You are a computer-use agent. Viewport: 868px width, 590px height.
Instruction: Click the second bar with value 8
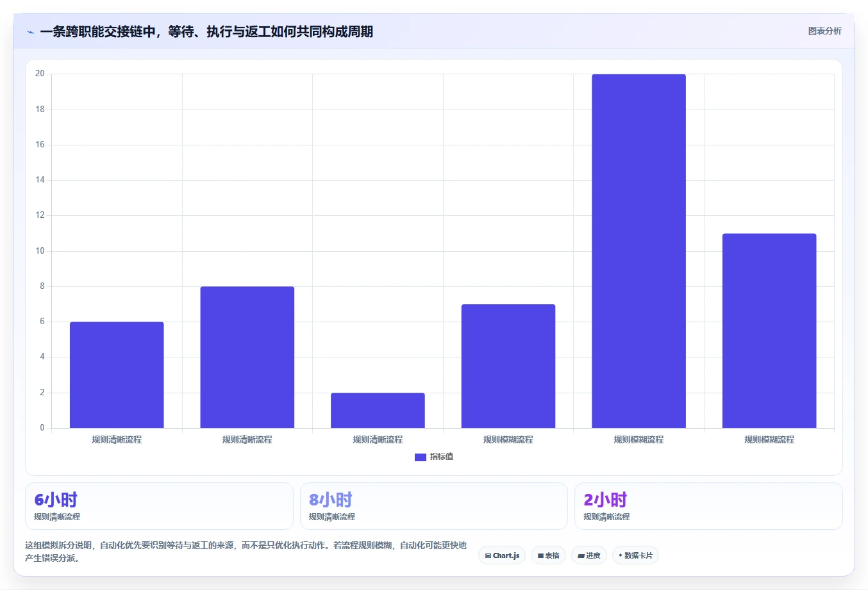247,357
